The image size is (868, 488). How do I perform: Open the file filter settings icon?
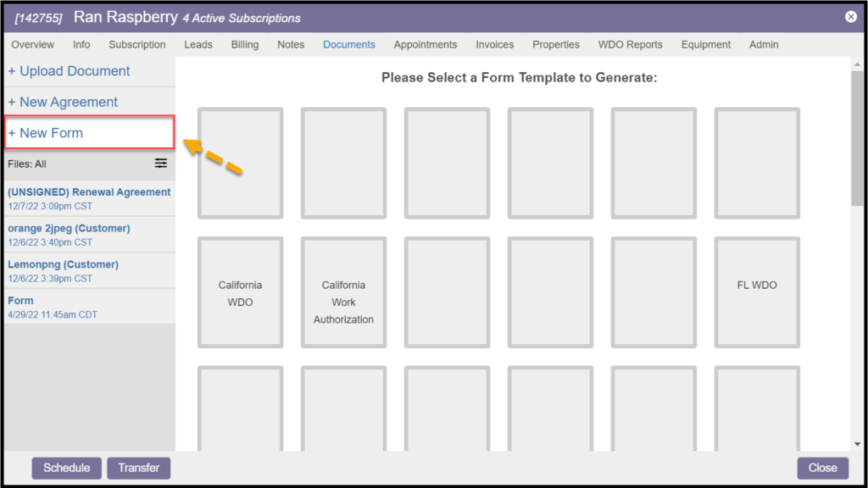pyautogui.click(x=161, y=164)
